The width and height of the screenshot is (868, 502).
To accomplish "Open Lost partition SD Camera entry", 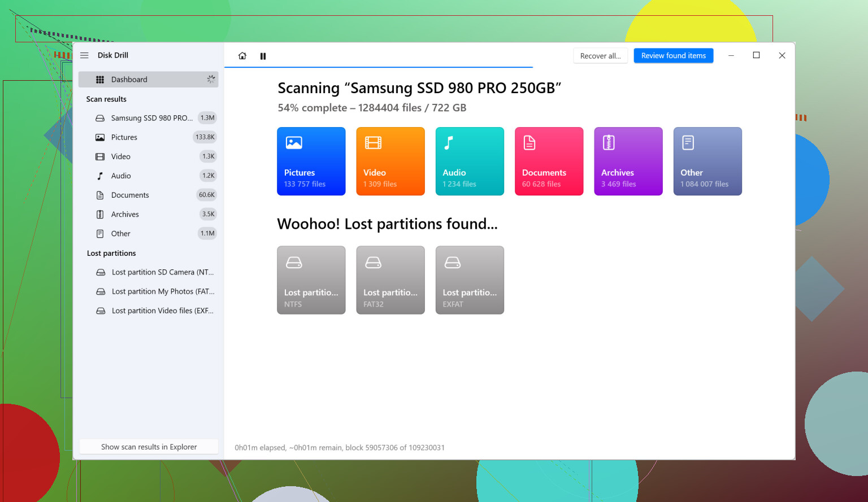I will click(x=149, y=272).
